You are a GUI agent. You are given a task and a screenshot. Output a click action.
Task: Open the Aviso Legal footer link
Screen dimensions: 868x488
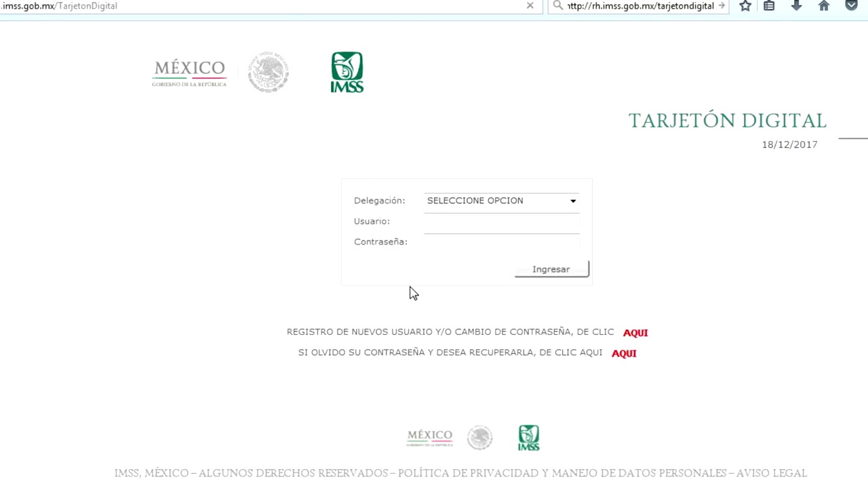(772, 473)
